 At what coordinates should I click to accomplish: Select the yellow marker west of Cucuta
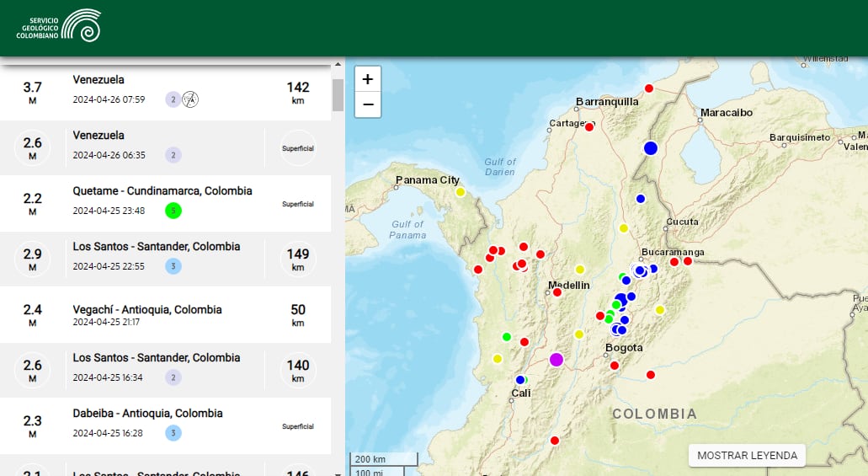(623, 228)
